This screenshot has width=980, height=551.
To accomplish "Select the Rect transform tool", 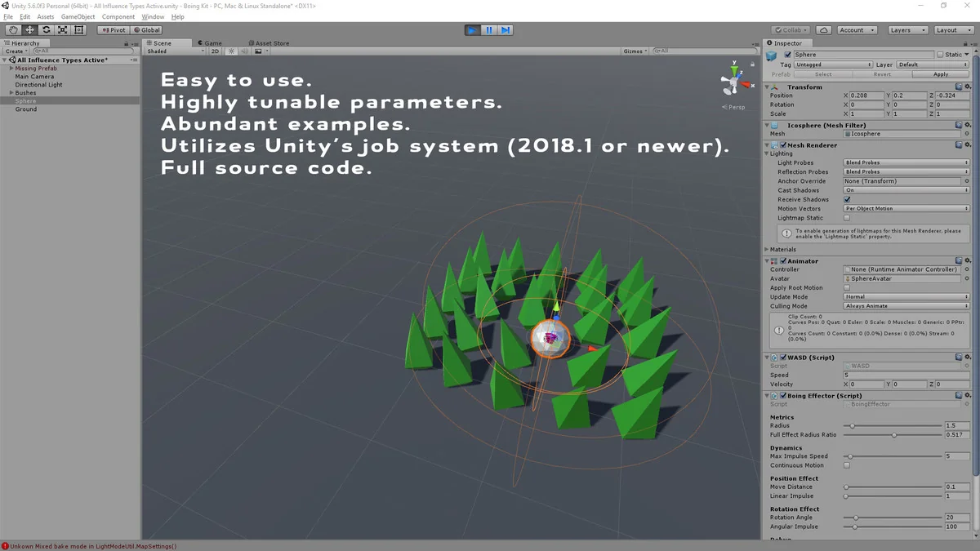I will [x=78, y=30].
